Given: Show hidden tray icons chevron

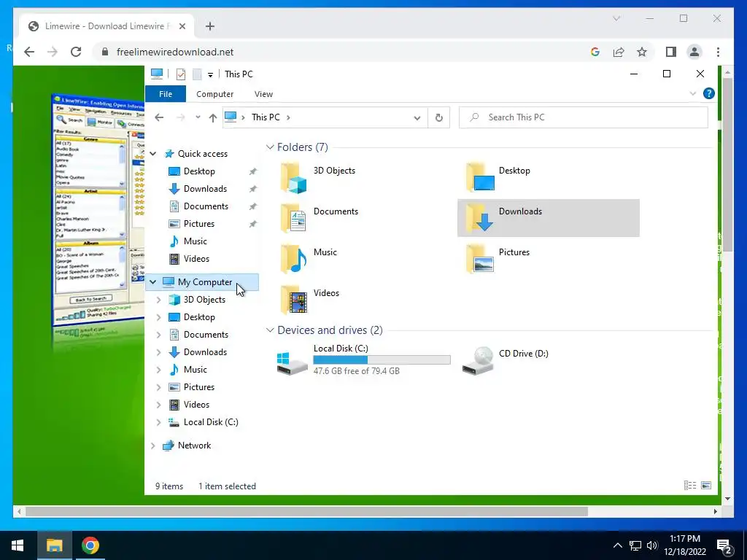Looking at the screenshot, I should tap(617, 545).
